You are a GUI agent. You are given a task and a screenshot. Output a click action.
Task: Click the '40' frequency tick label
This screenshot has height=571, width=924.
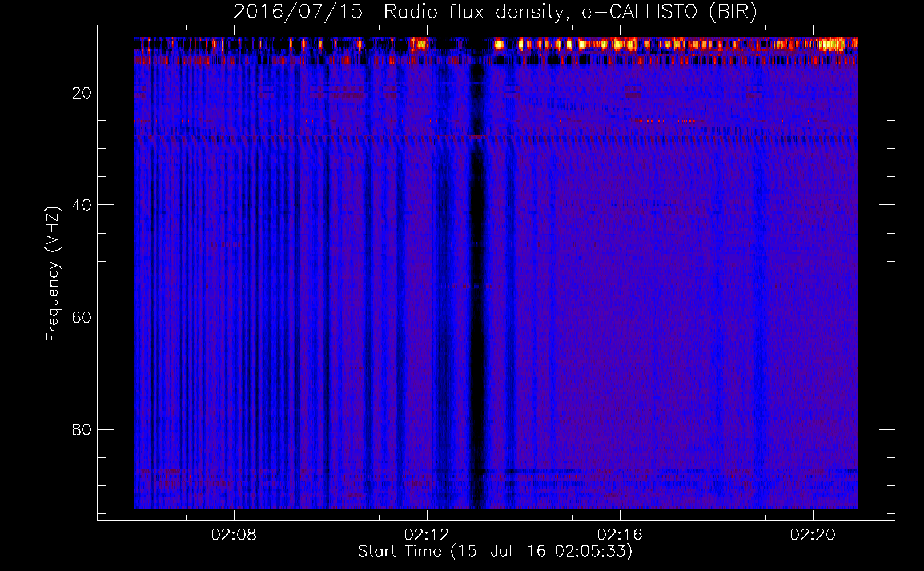click(82, 205)
